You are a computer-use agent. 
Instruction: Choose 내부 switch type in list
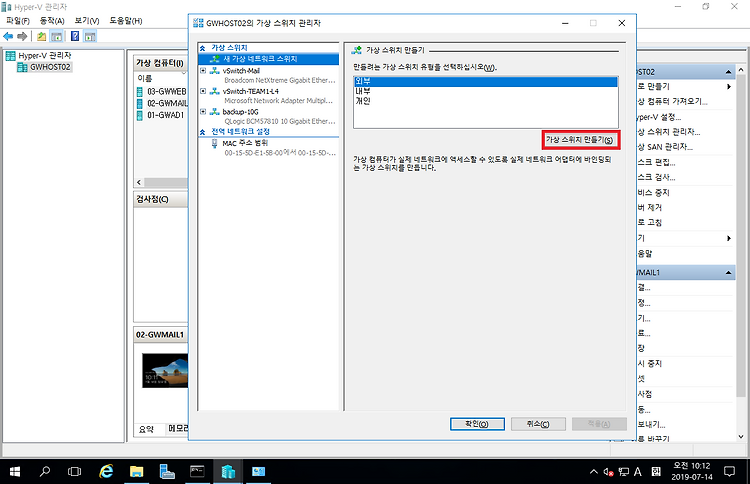tap(485, 91)
